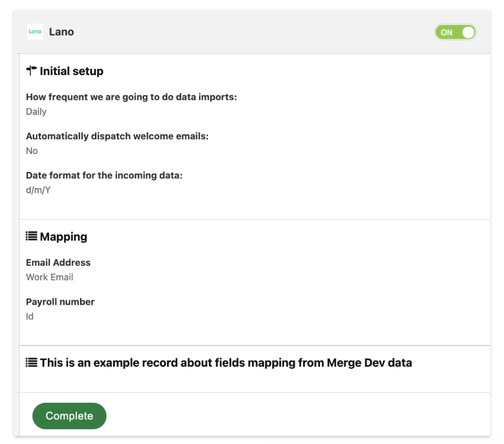The image size is (504, 444).
Task: Click the No value for welcome emails
Action: pyautogui.click(x=32, y=151)
